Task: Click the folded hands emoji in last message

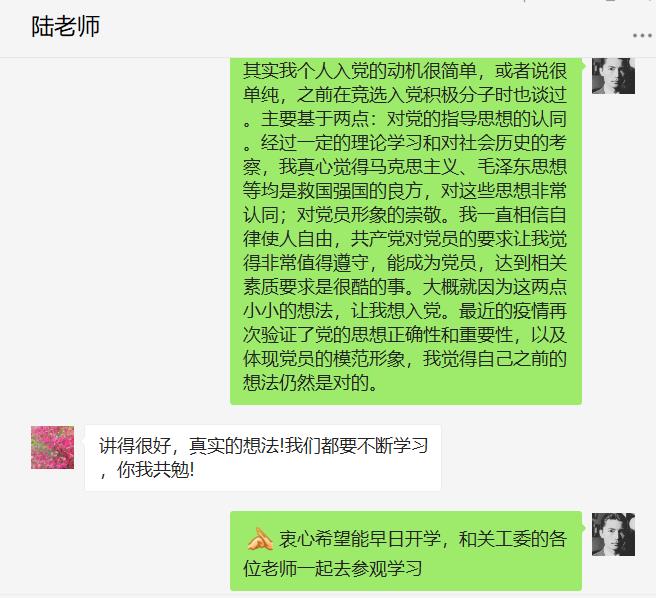Action: click(x=260, y=539)
